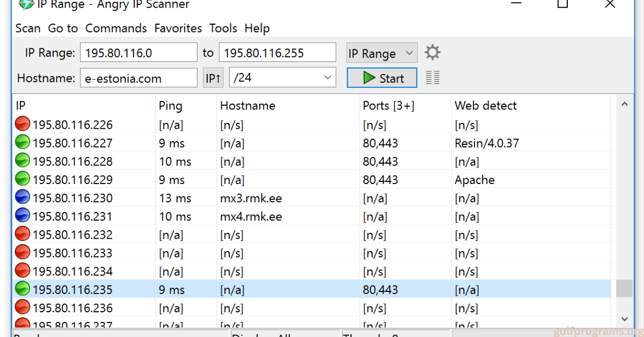Image resolution: width=644 pixels, height=337 pixels.
Task: Click the select fetchers columns icon
Action: (x=433, y=78)
